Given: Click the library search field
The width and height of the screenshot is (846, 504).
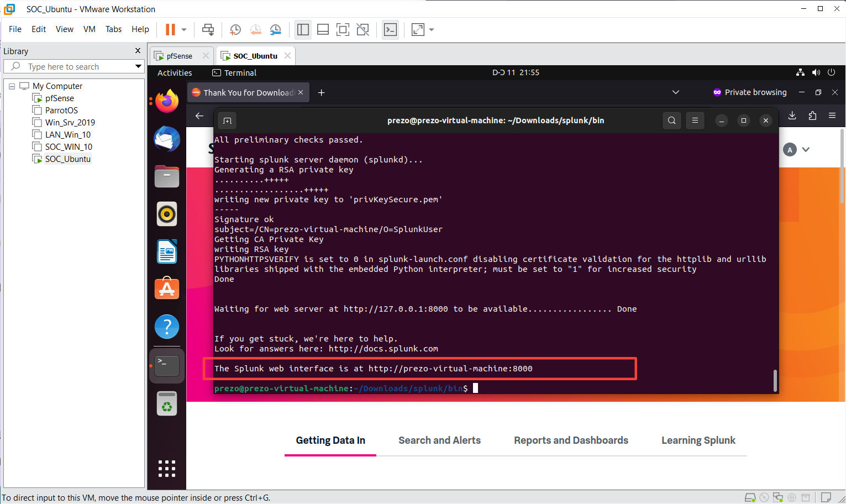Looking at the screenshot, I should point(73,66).
